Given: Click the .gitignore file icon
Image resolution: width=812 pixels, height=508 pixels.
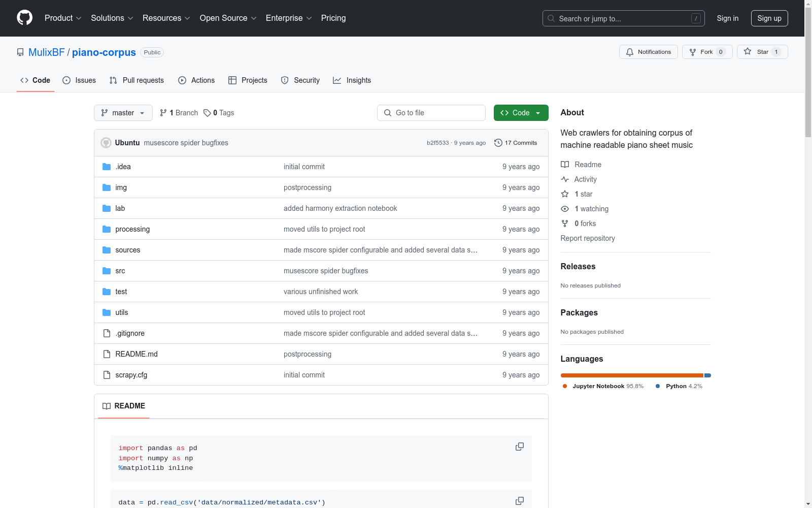Looking at the screenshot, I should [x=107, y=333].
